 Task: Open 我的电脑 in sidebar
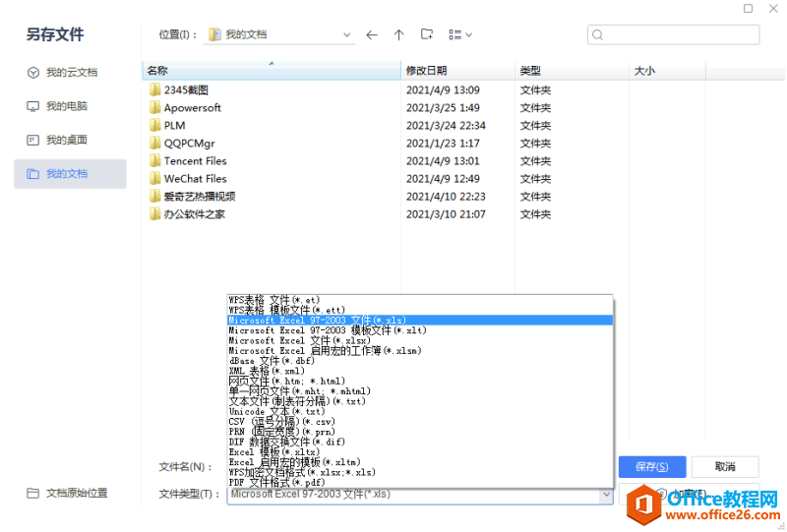click(70, 106)
